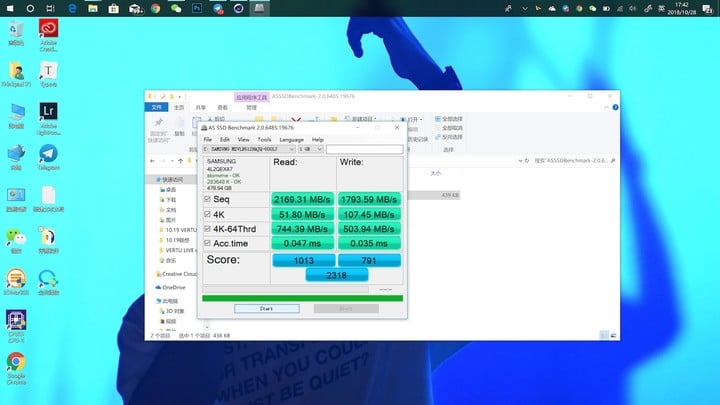Toggle the 4K-64Thrd test checkbox
Viewport: 720px width, 405px height.
click(x=207, y=228)
